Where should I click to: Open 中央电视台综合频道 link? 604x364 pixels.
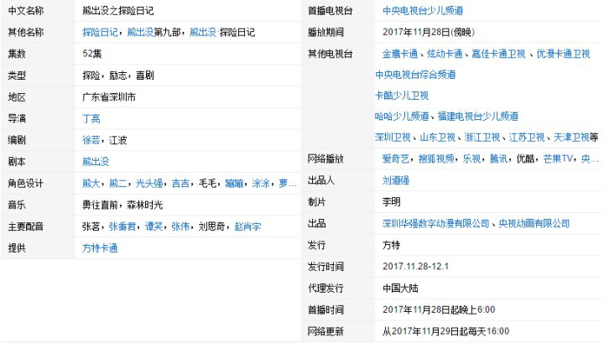[415, 75]
